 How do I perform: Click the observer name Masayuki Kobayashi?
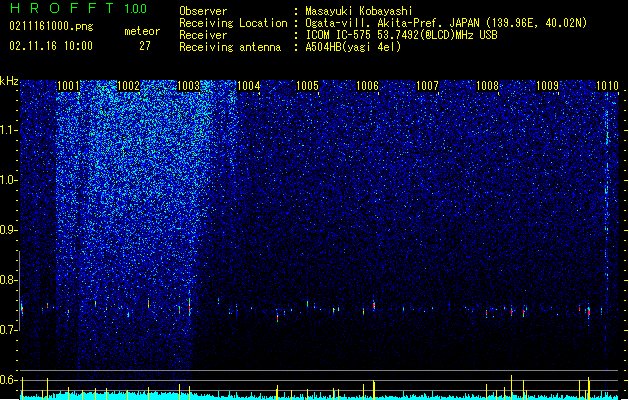pos(359,11)
